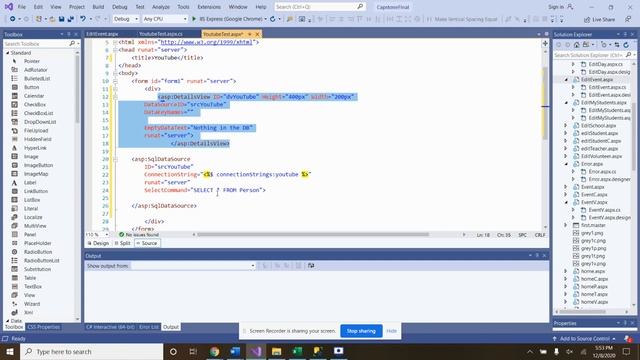Collapse the asp:SqlDataSource code region on line 20
The image size is (640, 360).
pos(115,159)
